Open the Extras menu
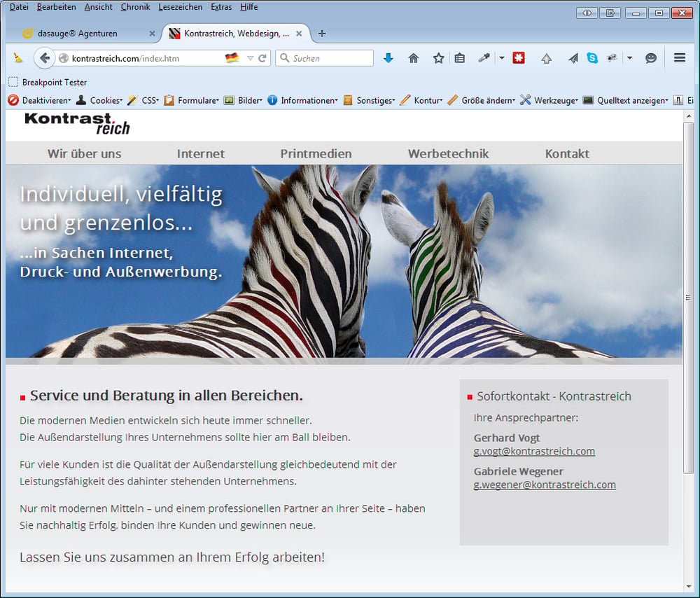700x598 pixels. pyautogui.click(x=221, y=7)
